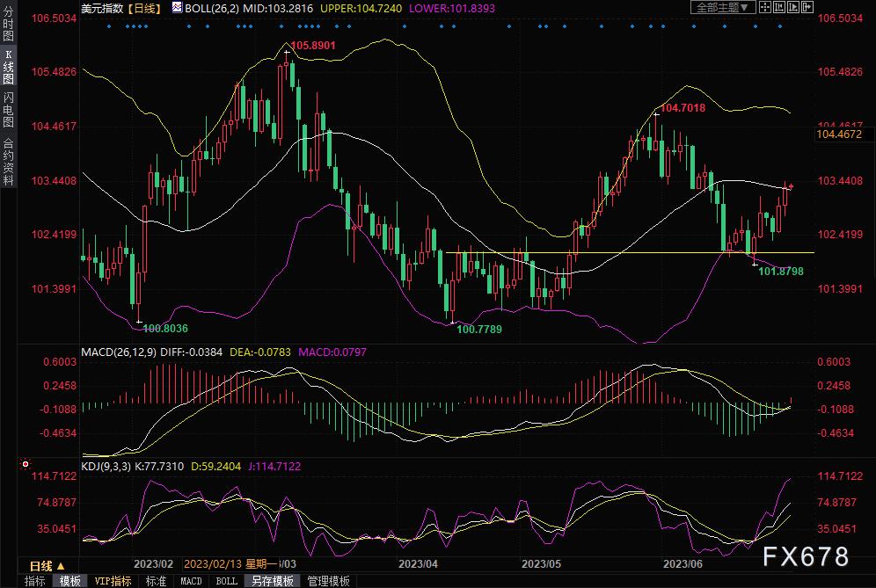Apply the BOLL template
This screenshot has width=876, height=588.
pos(226,581)
